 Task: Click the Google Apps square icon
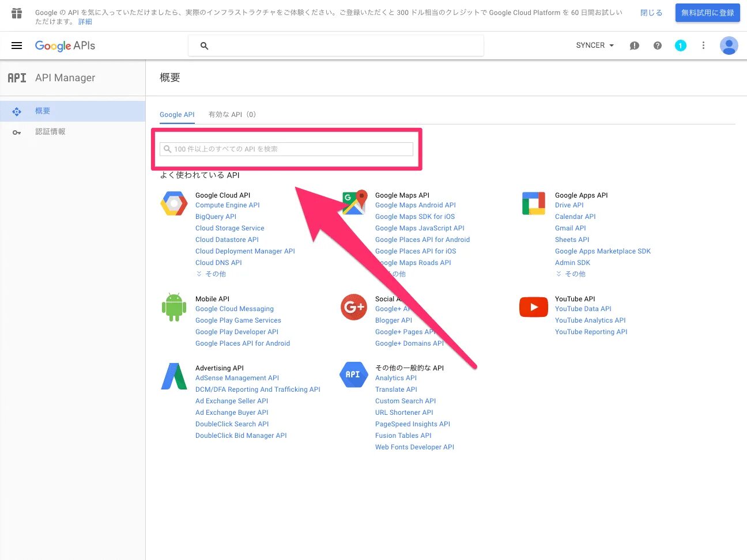coord(534,203)
